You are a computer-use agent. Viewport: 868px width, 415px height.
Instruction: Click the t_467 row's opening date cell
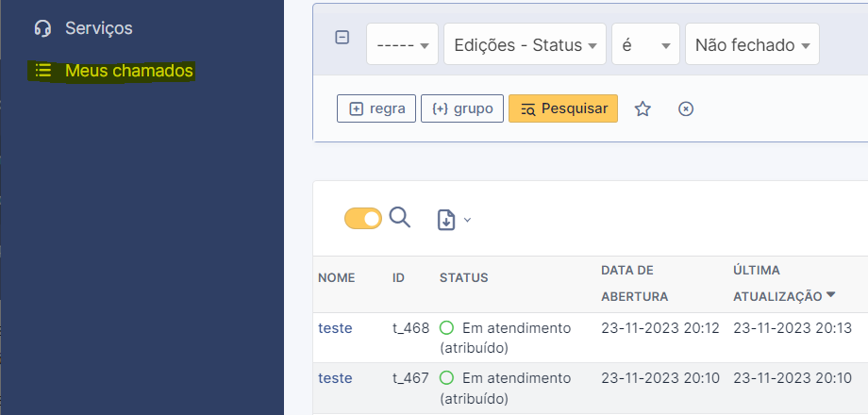(x=660, y=378)
